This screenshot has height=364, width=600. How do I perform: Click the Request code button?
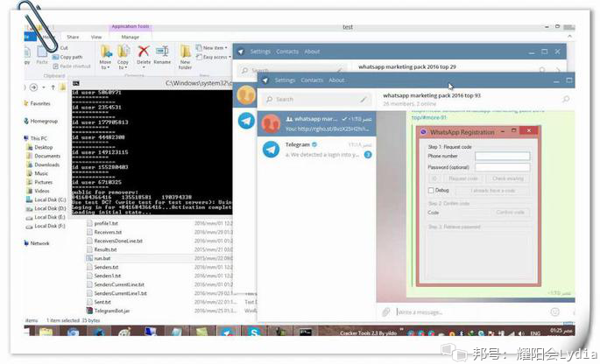coord(463,178)
